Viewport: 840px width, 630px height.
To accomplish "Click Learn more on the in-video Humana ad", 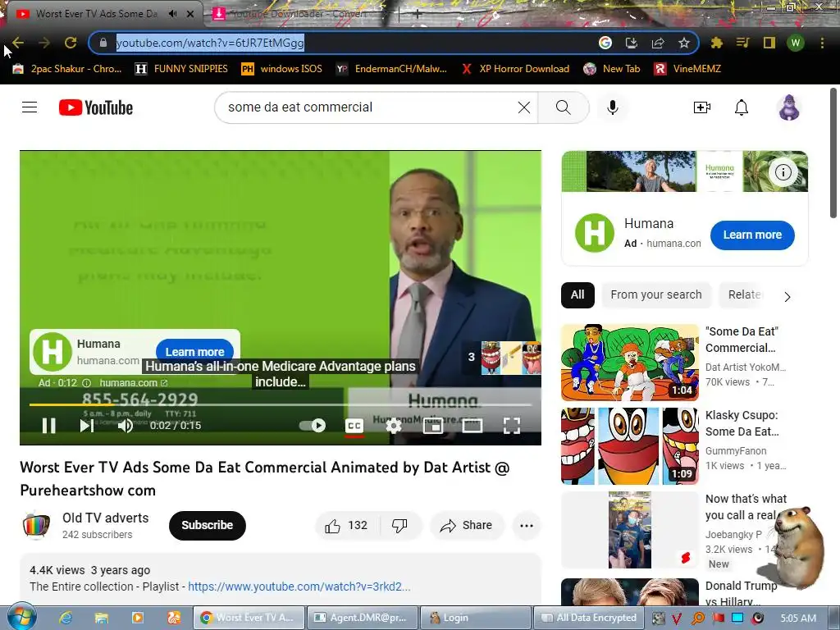I will tap(195, 352).
